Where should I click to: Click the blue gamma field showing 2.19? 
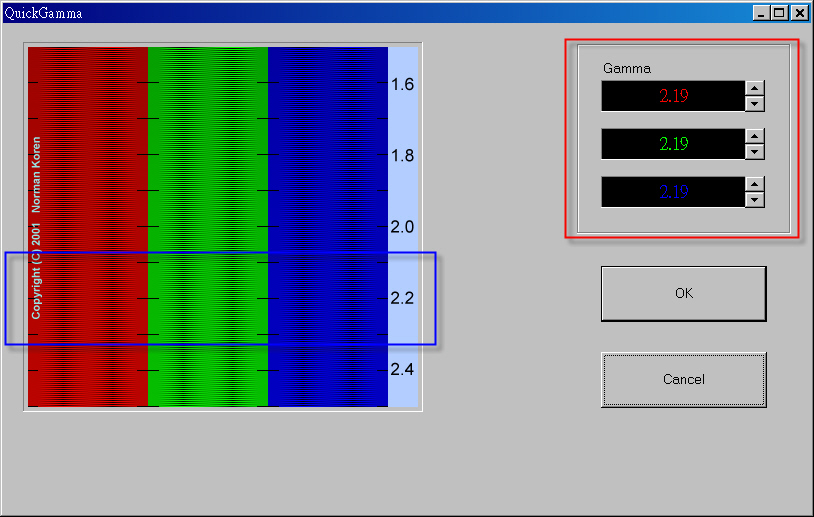point(673,192)
